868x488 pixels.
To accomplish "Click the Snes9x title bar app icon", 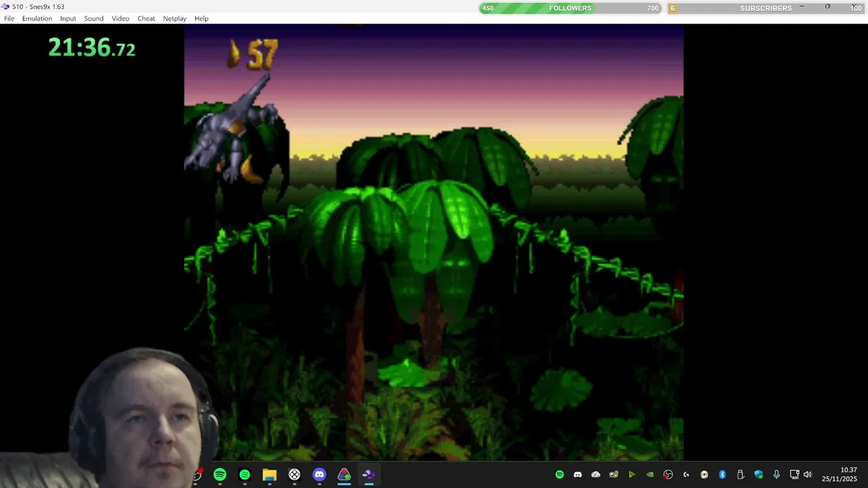I will pos(5,7).
